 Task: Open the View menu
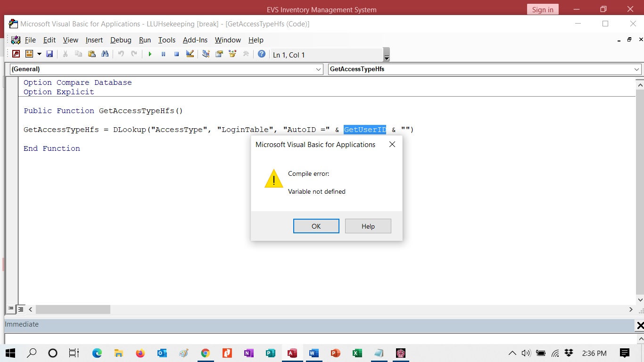(x=71, y=40)
